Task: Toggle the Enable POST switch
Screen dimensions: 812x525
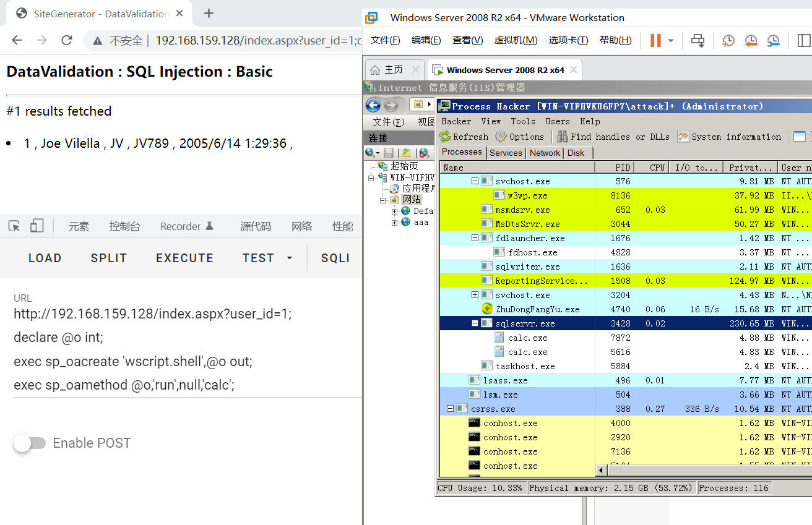Action: coord(30,443)
